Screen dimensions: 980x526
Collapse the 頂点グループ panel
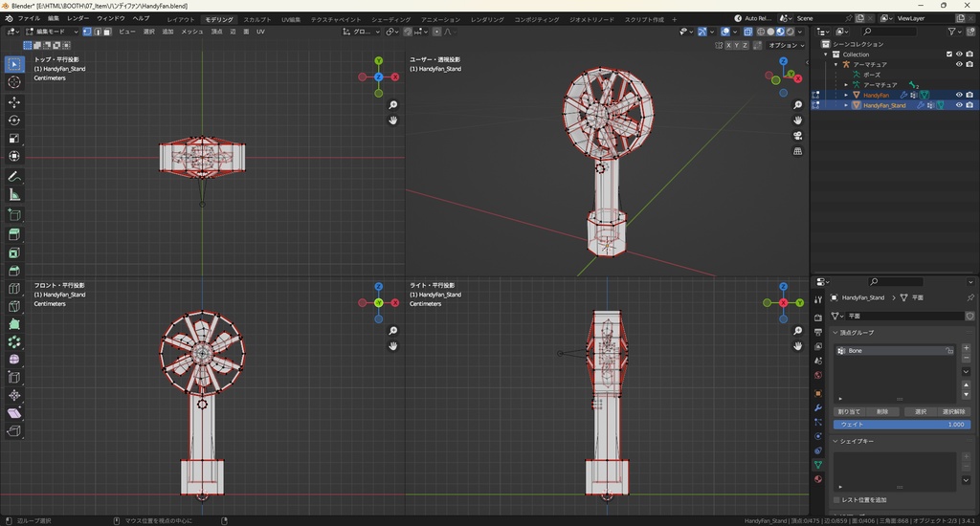click(836, 333)
